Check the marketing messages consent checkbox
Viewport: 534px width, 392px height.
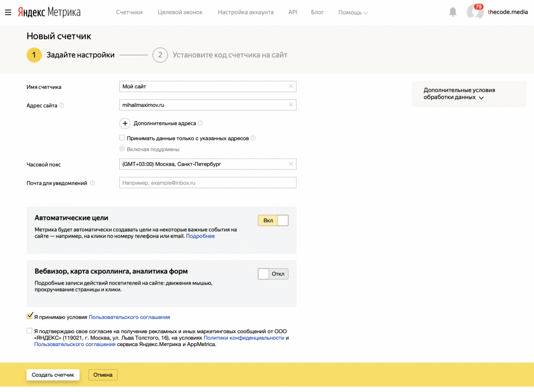pyautogui.click(x=30, y=331)
